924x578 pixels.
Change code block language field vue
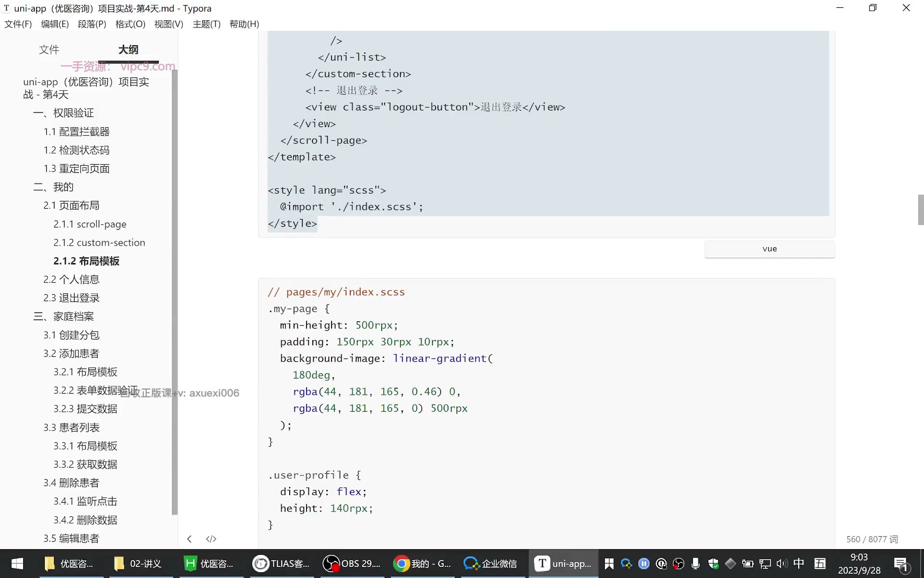coord(770,249)
